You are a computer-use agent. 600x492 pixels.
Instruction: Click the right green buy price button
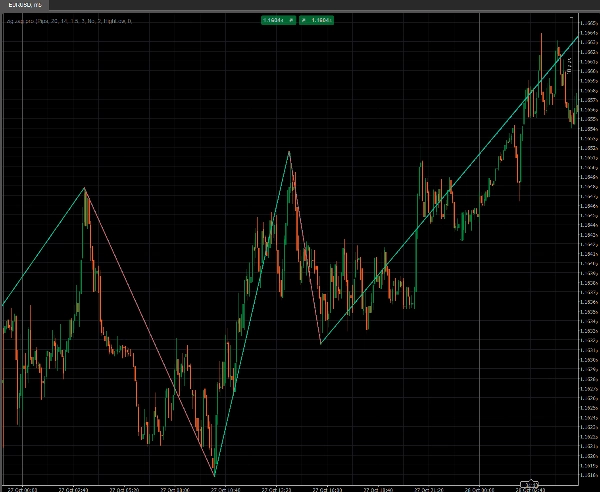coord(319,19)
